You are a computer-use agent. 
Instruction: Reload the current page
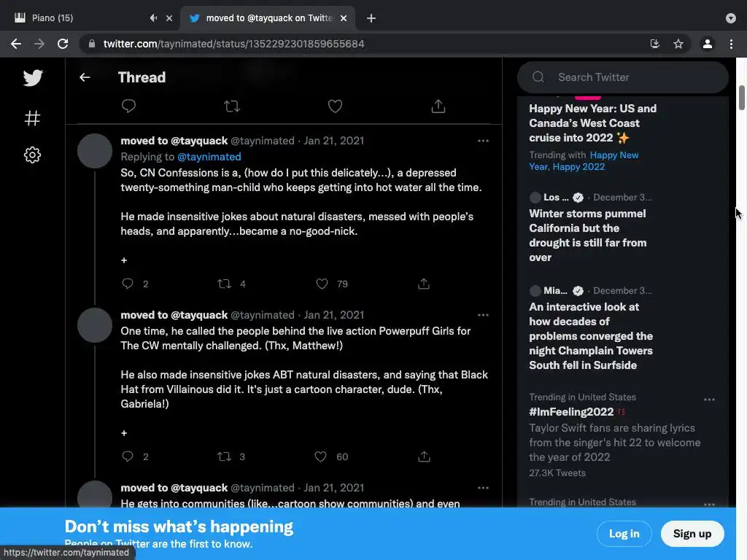point(63,44)
